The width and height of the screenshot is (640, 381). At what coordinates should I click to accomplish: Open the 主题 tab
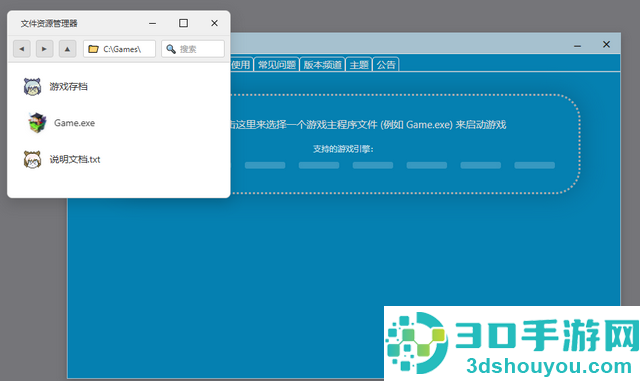point(359,65)
